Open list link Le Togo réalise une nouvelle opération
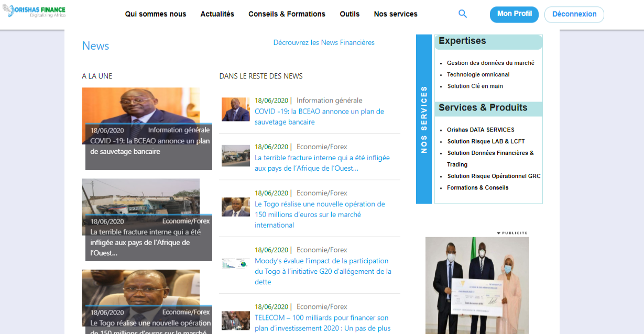Screen dimensions: 644x334 320,215
